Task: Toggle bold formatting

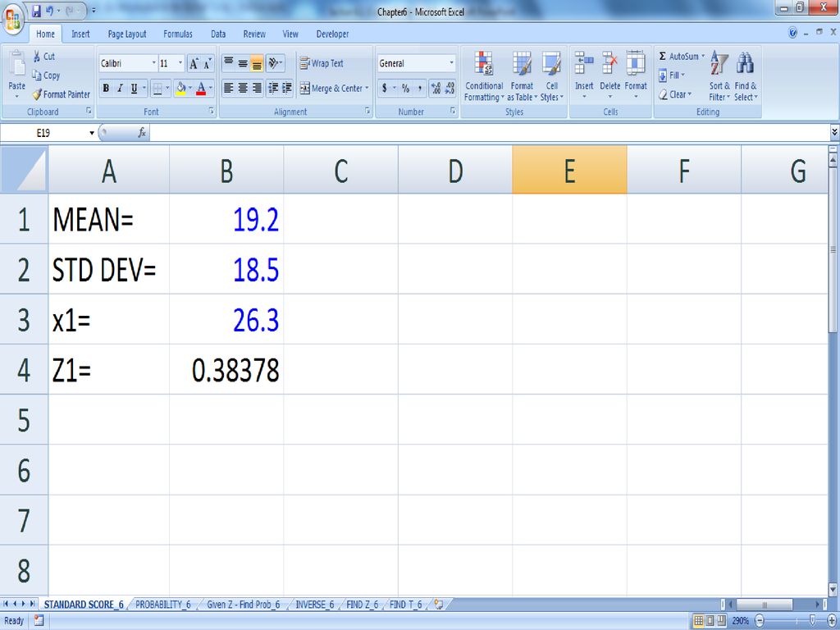Action: point(106,89)
